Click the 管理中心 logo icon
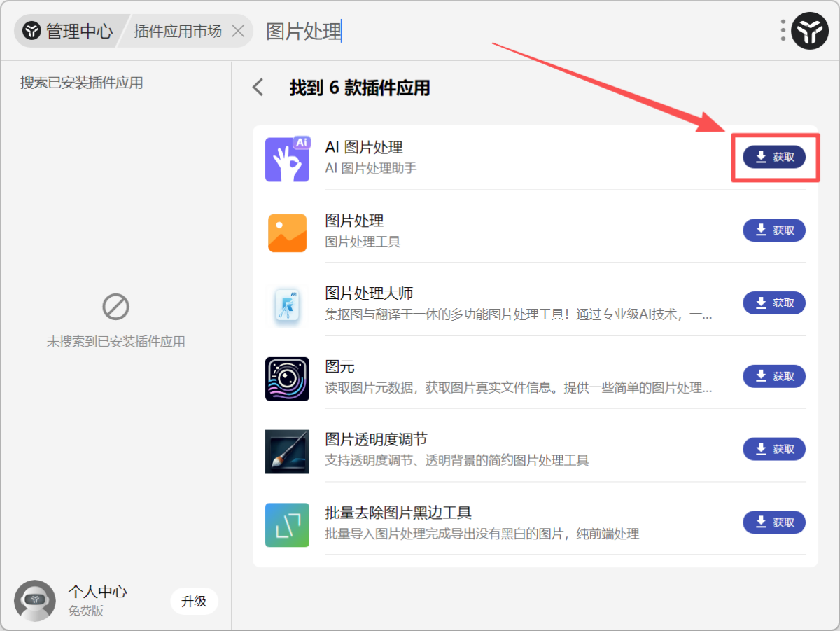840x631 pixels. (x=31, y=30)
